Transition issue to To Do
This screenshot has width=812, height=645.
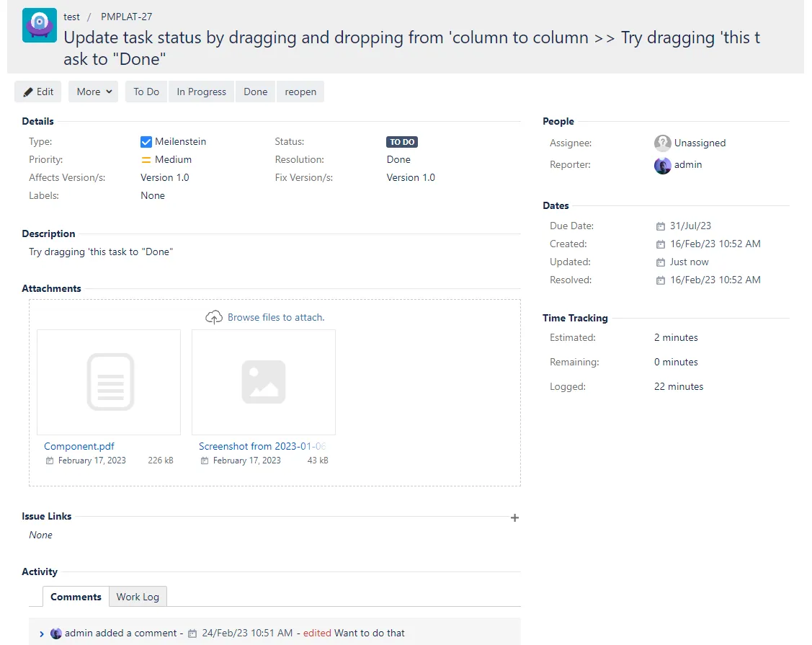146,92
